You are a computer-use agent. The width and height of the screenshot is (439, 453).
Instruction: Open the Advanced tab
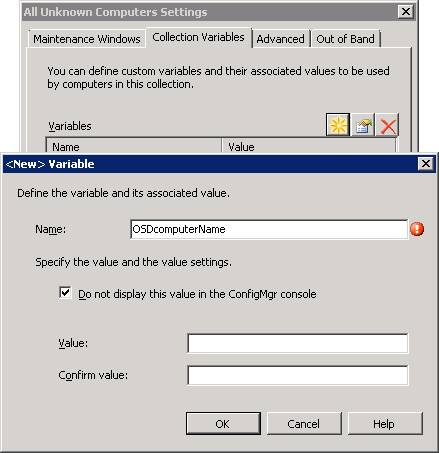(x=281, y=39)
